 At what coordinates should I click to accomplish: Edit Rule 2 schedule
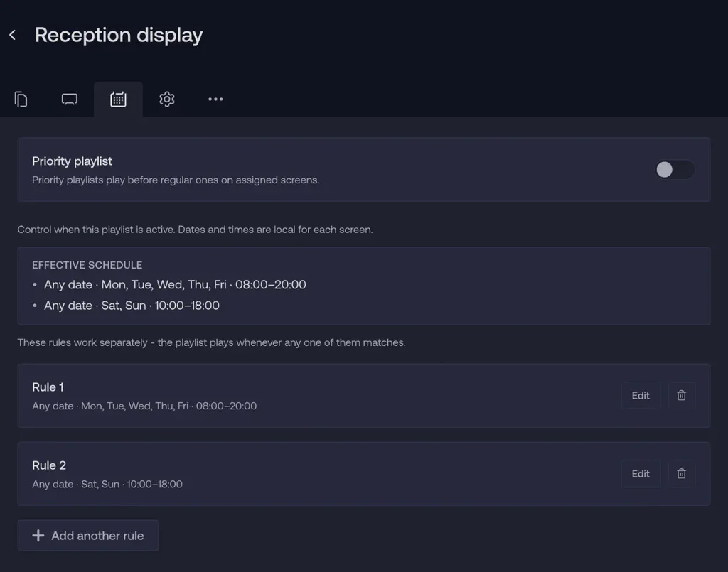coord(641,474)
